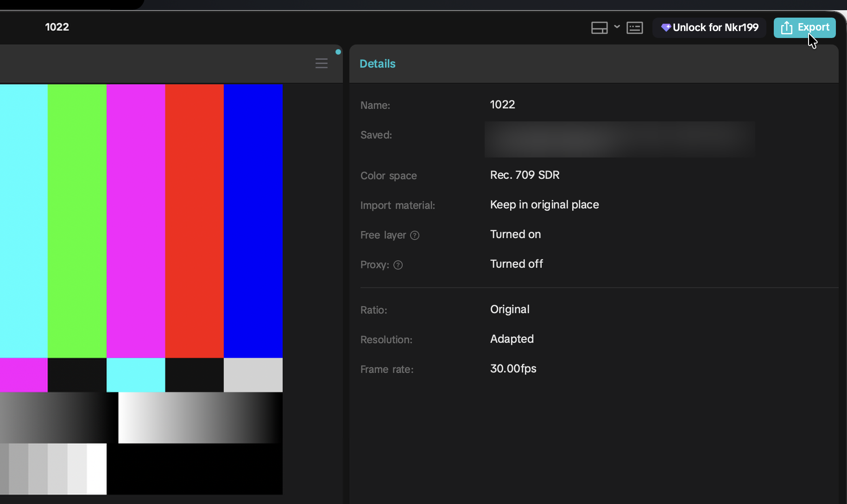Click the Free layer Turned on value
This screenshot has width=847, height=504.
click(x=516, y=234)
